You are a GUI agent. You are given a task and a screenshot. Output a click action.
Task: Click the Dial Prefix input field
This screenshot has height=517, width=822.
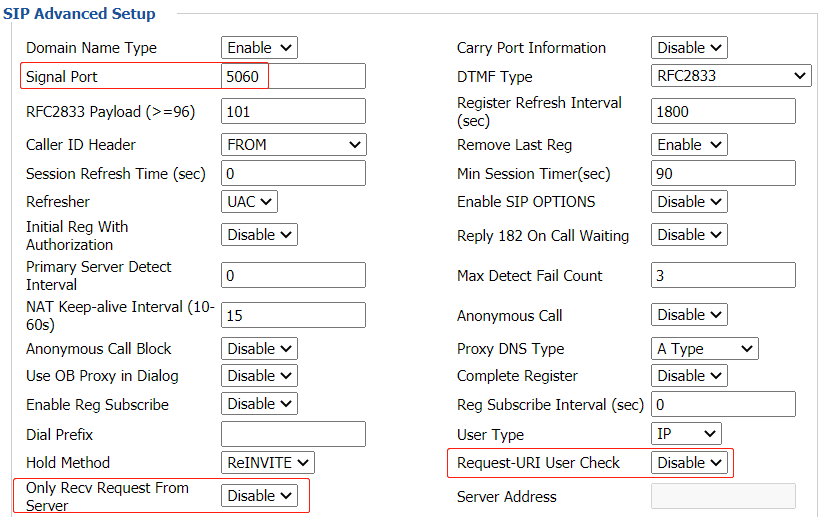(x=293, y=434)
